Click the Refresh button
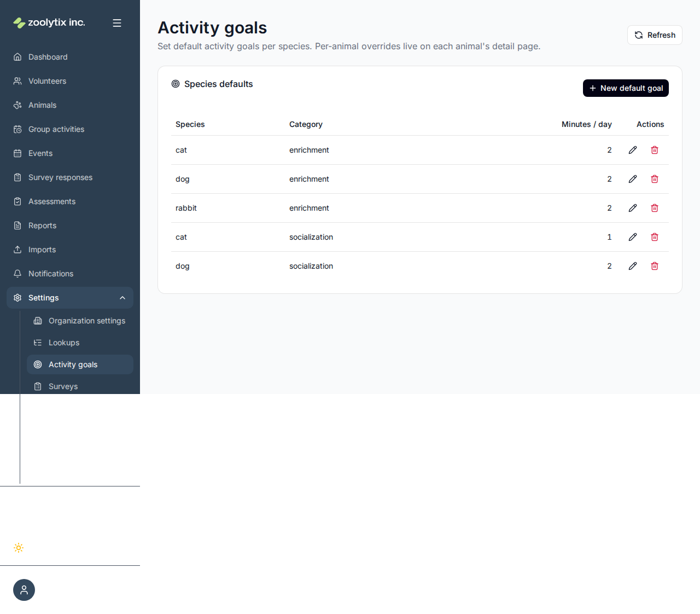 click(x=655, y=35)
